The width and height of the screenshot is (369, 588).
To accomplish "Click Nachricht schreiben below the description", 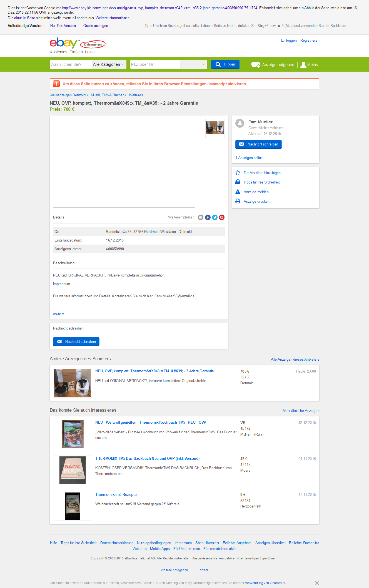I will [76, 342].
